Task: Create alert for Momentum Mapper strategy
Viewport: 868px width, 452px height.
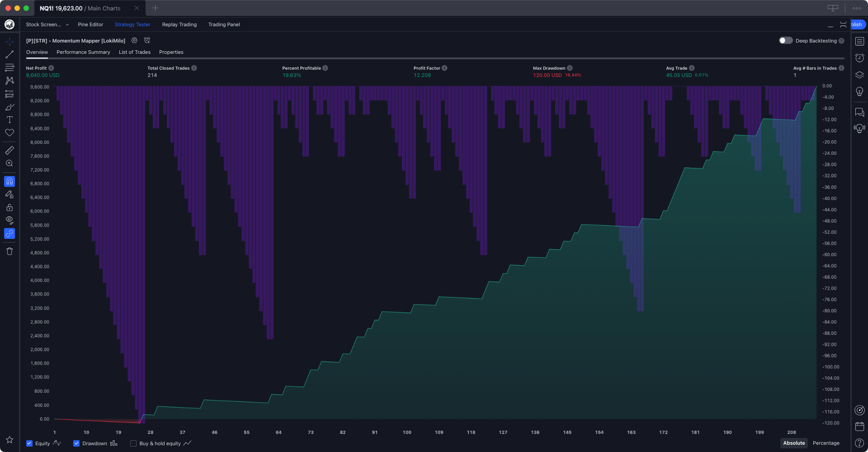Action: 147,40
